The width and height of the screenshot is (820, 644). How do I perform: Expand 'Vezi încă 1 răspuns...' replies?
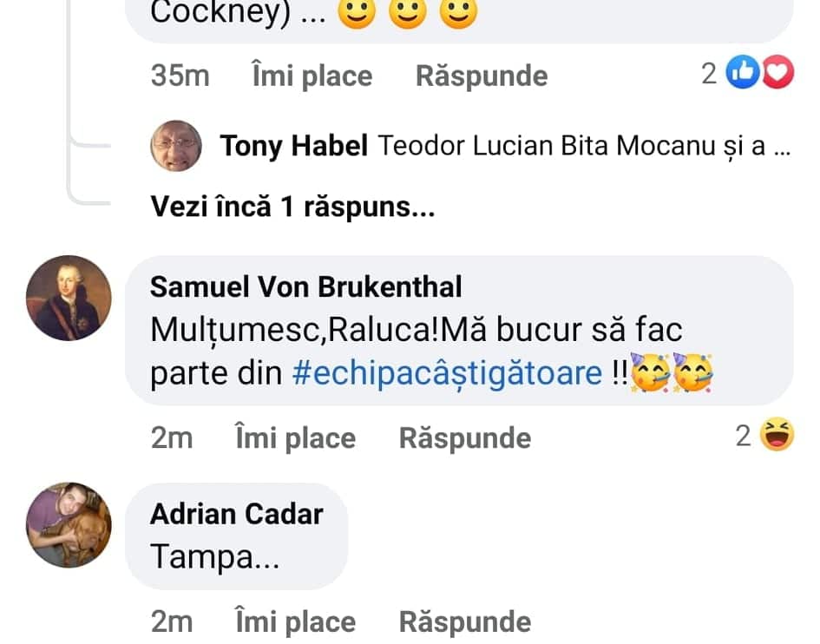pyautogui.click(x=292, y=207)
